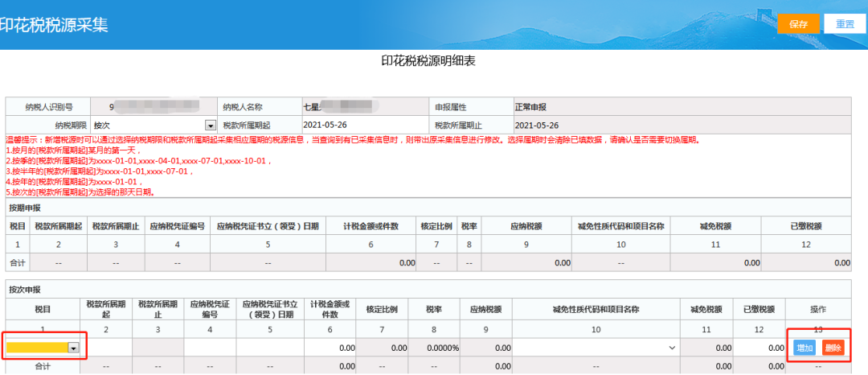The width and height of the screenshot is (868, 375).
Task: Click the 应纳税额 column header in 按期申报
Action: [526, 226]
